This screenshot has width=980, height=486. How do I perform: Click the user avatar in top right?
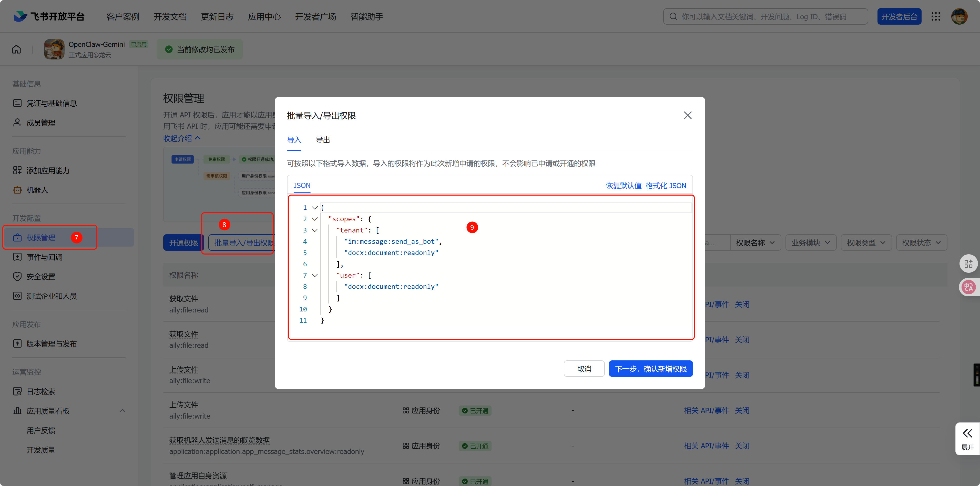(959, 16)
